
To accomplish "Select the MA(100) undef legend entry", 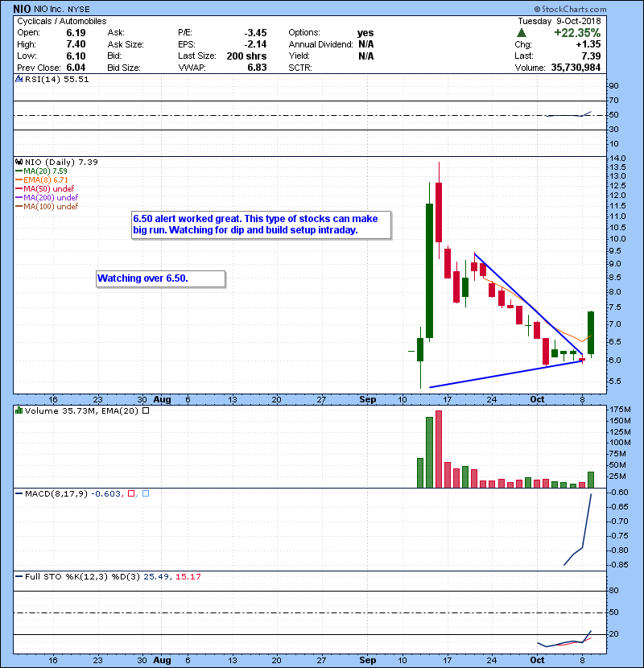I will pos(47,207).
